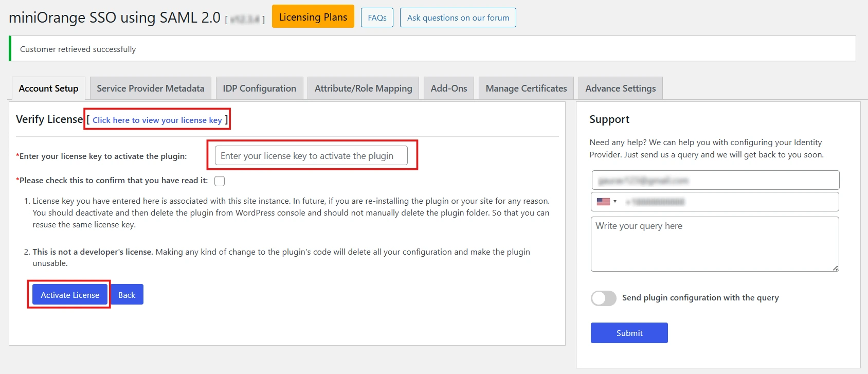Screen dimensions: 868x374
Task: Toggle send plugin configuration with query
Action: coord(604,298)
